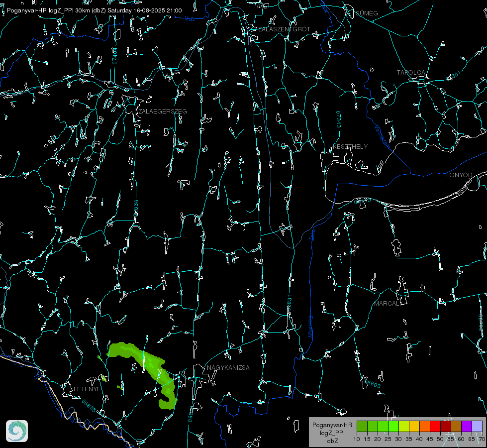Screen dimensions: 487x448
Task: Click the MARCALI town label
Action: (x=387, y=304)
